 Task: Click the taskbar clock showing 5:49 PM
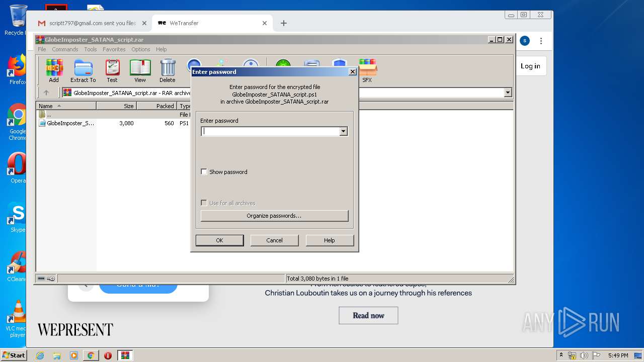618,355
